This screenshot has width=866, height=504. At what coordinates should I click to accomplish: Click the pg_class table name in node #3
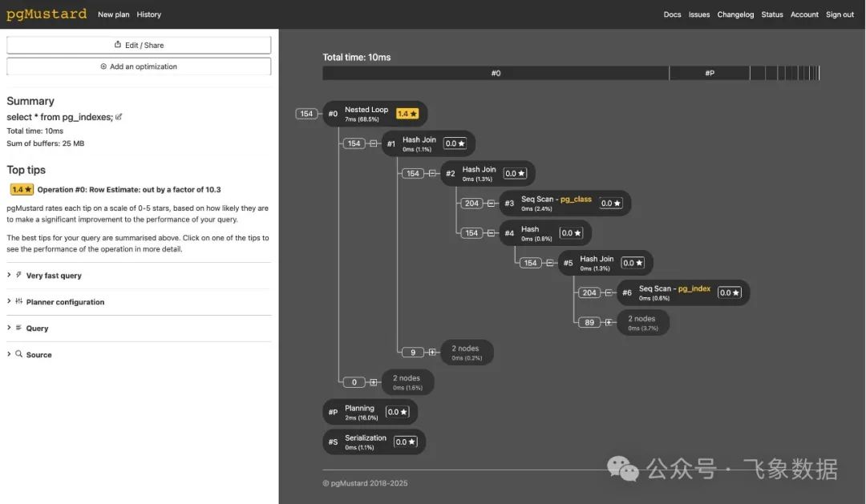pos(576,200)
